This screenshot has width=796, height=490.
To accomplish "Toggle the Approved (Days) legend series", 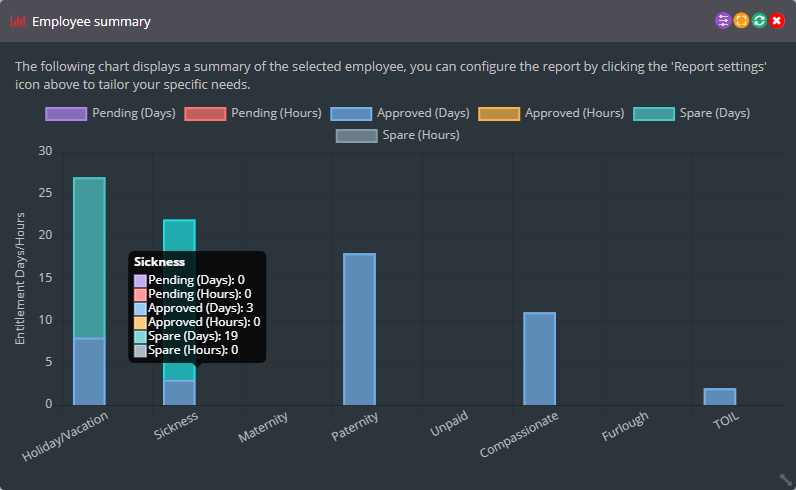I will [400, 113].
